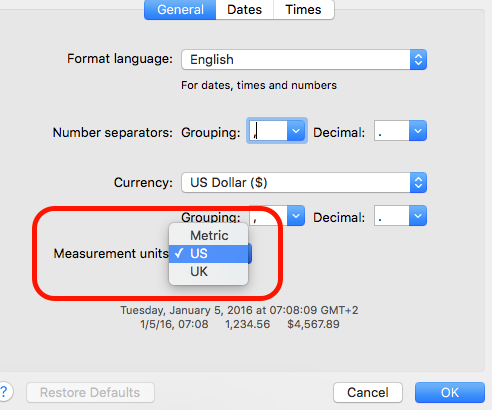The height and width of the screenshot is (410, 492).
Task: Dismiss dialog with Cancel button
Action: tap(368, 392)
